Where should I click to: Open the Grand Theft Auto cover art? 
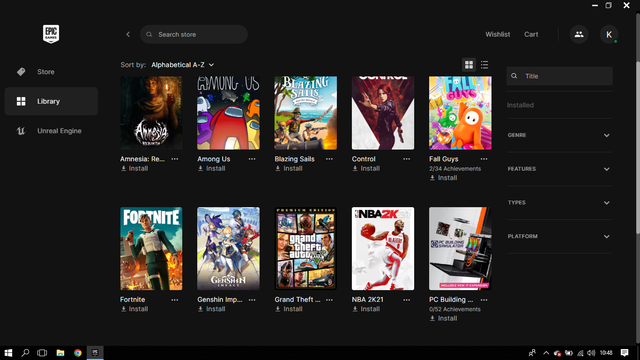pyautogui.click(x=306, y=249)
